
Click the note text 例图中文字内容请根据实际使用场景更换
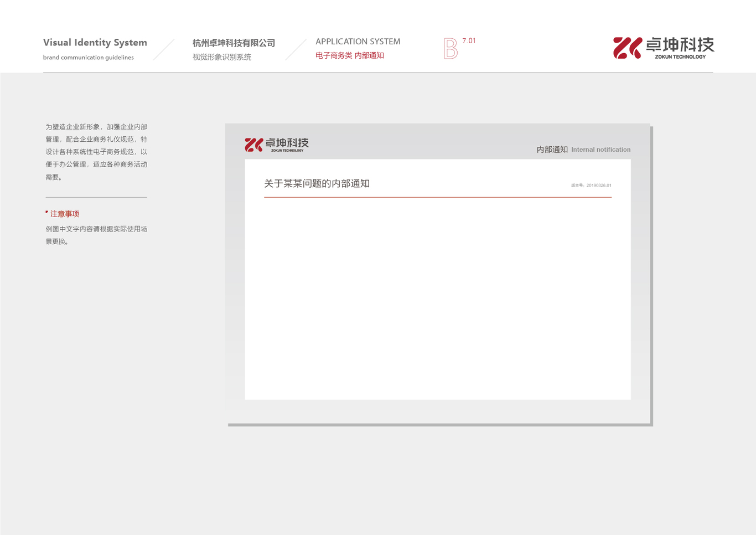tap(96, 235)
